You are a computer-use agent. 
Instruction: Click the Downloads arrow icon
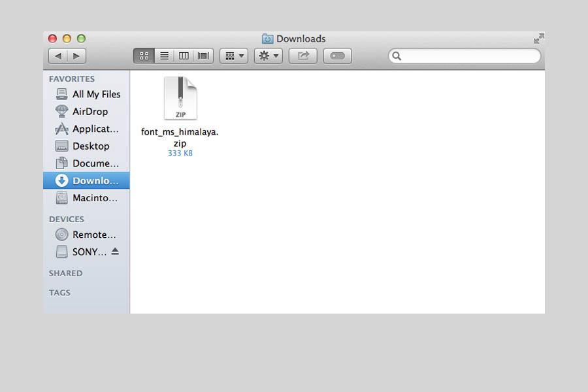(x=62, y=180)
